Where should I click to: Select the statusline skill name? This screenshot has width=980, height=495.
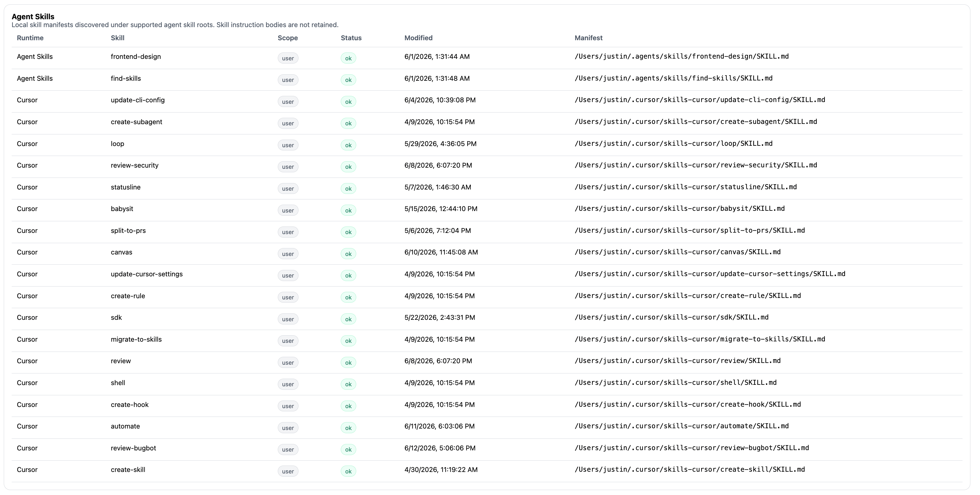(126, 187)
